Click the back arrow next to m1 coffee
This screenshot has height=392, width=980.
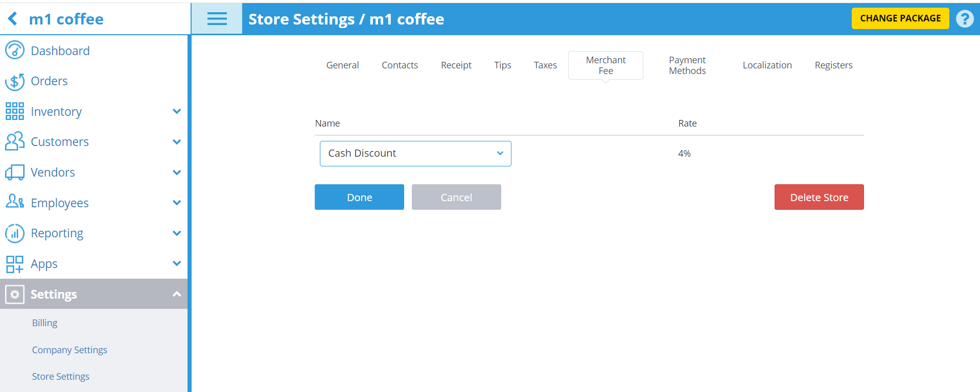coord(13,19)
